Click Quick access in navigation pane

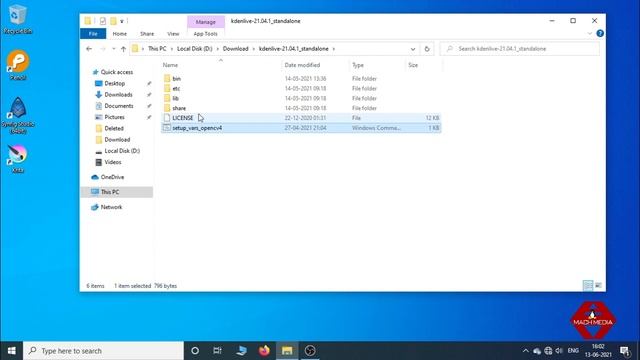pos(117,72)
